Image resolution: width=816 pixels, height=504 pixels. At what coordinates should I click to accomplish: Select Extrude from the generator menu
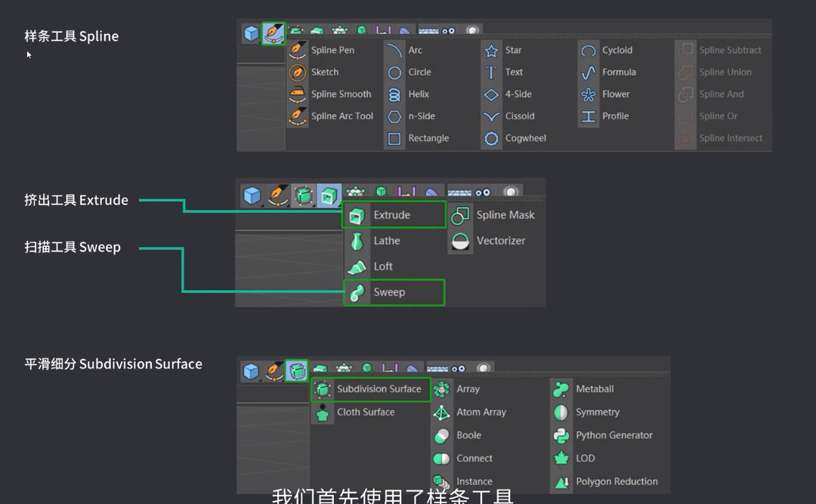[394, 215]
